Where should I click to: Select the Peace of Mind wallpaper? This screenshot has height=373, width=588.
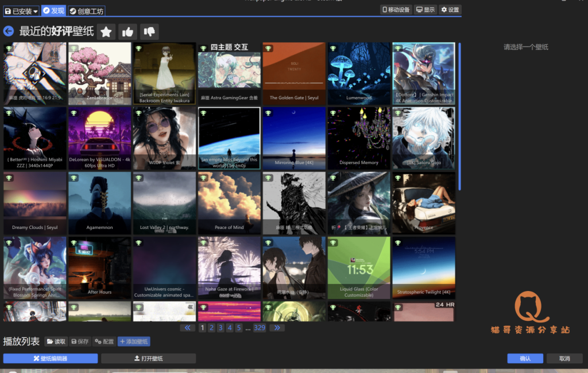(x=229, y=203)
